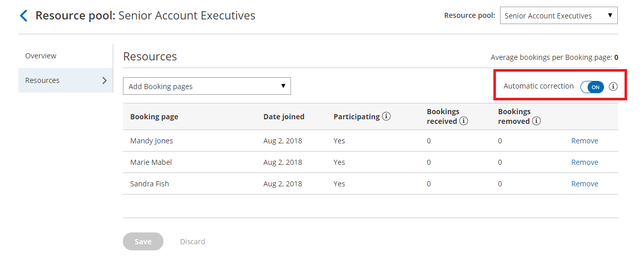Image resolution: width=644 pixels, height=257 pixels.
Task: Click info icon beside Participating column header
Action: click(x=386, y=116)
